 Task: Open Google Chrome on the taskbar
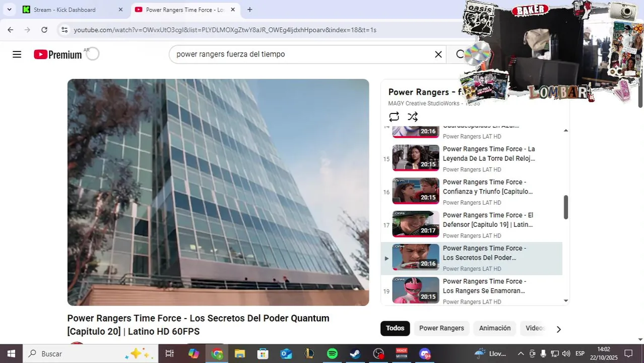coord(217,353)
